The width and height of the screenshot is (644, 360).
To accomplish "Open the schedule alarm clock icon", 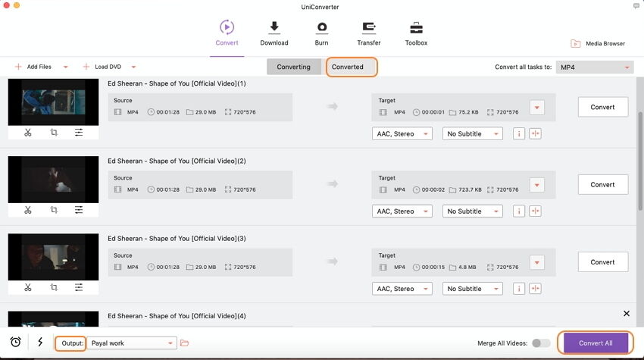I will click(x=16, y=342).
